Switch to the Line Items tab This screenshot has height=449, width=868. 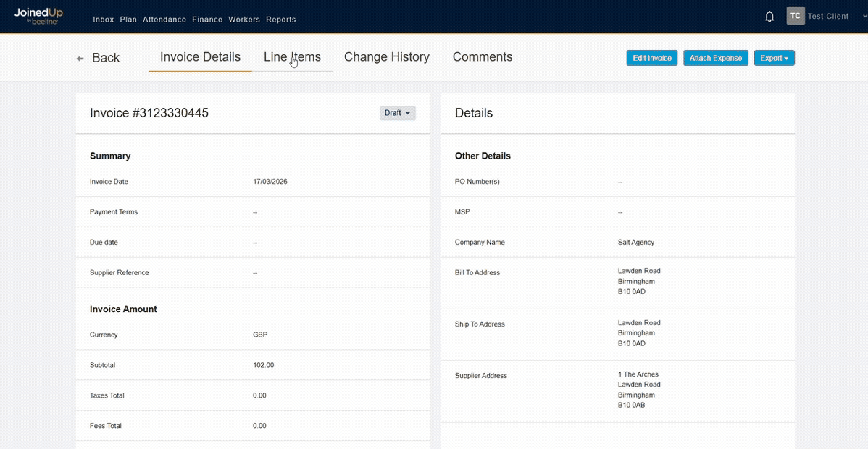tap(292, 57)
